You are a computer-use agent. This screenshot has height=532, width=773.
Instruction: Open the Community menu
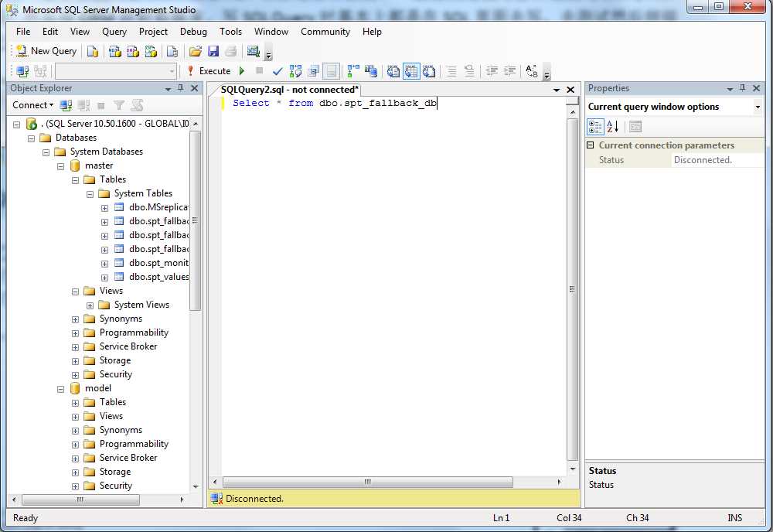click(325, 32)
